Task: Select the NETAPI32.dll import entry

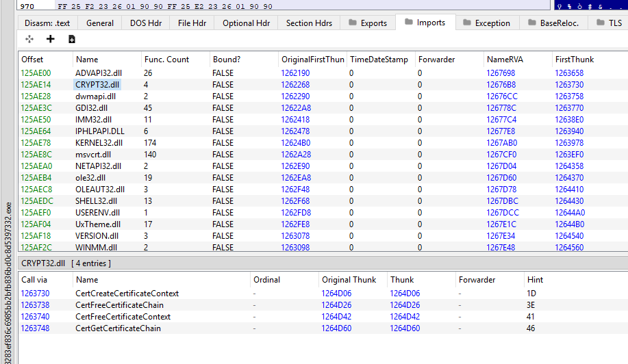Action: tap(323, 166)
